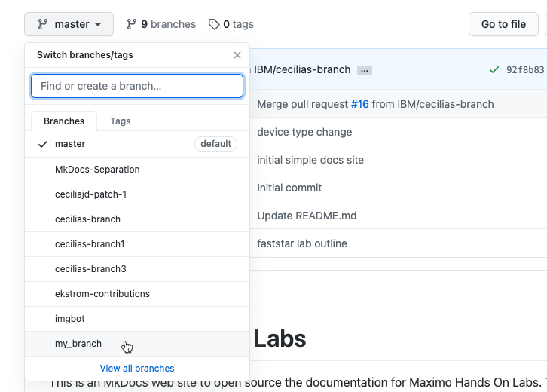Click the Go to file button
Viewport: 547px width, 392px height.
point(503,24)
